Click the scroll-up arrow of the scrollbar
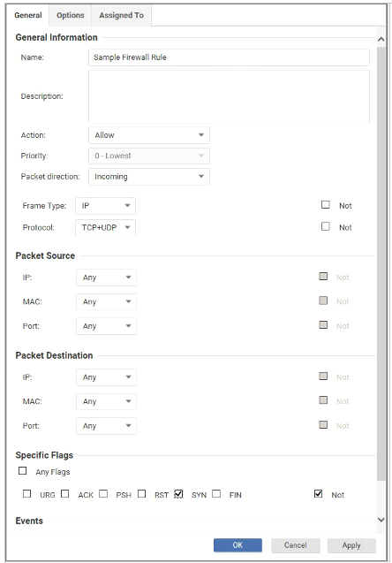The width and height of the screenshot is (392, 563). pos(381,39)
